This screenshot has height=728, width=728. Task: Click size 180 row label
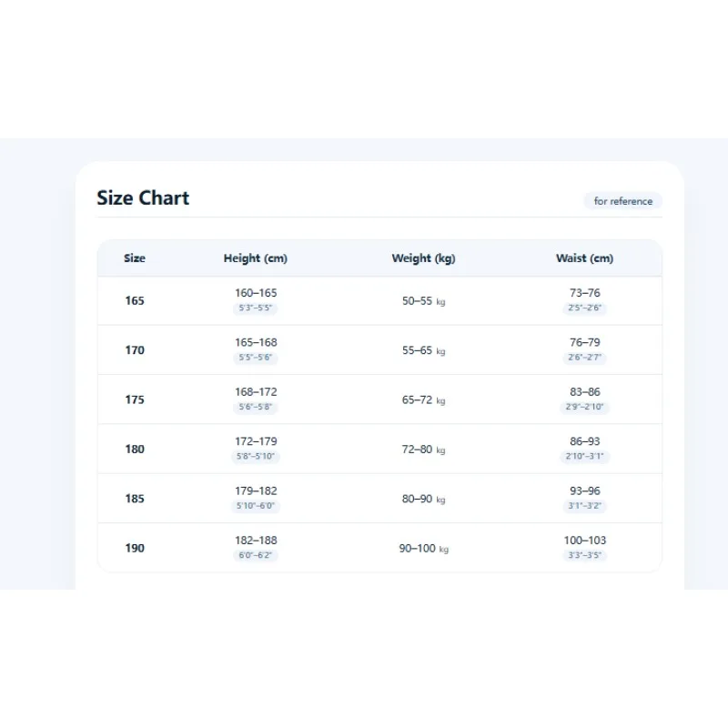tap(135, 449)
